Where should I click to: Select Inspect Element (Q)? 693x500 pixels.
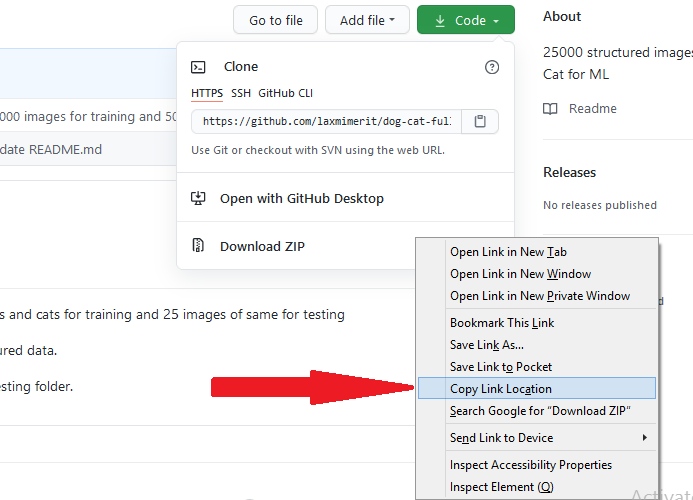point(537,487)
